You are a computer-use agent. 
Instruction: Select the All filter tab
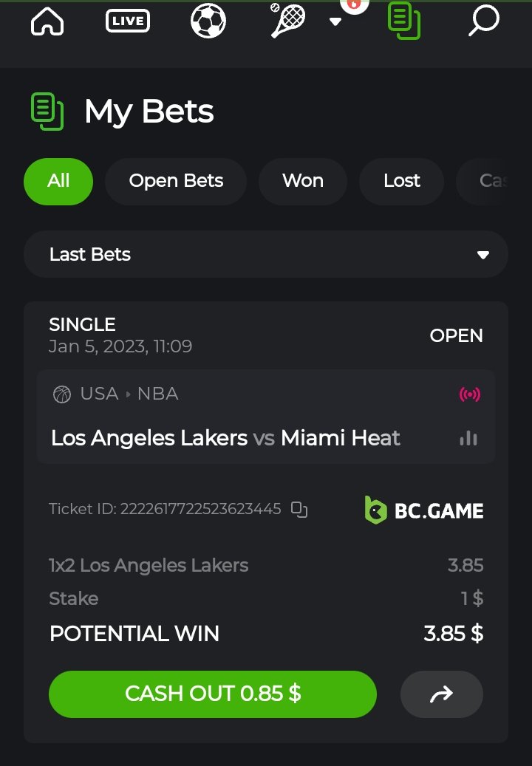click(58, 181)
